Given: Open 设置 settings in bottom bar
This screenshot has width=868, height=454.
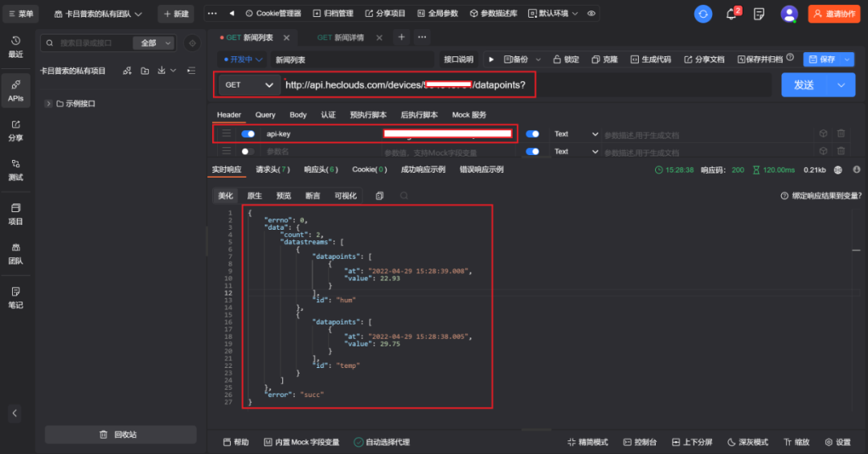Looking at the screenshot, I should point(837,442).
